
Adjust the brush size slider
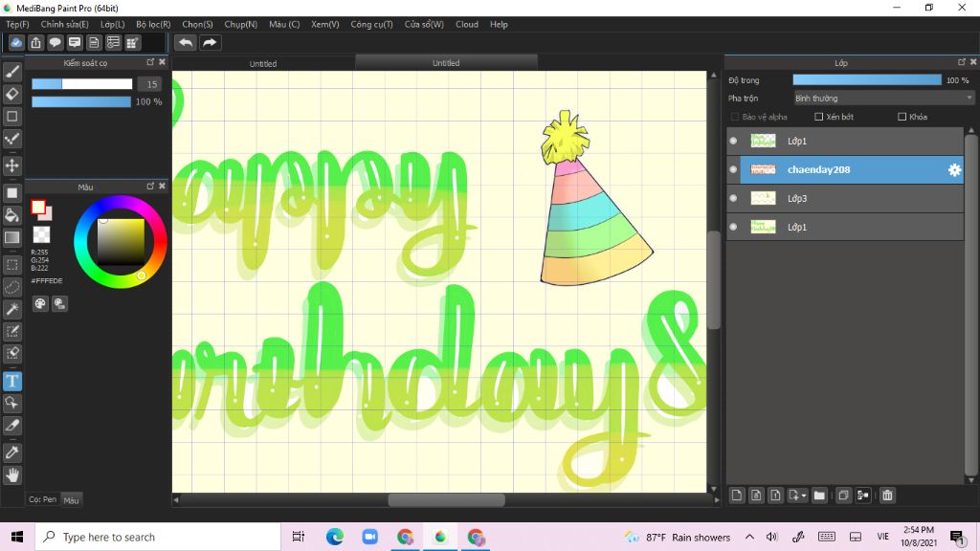(x=82, y=84)
